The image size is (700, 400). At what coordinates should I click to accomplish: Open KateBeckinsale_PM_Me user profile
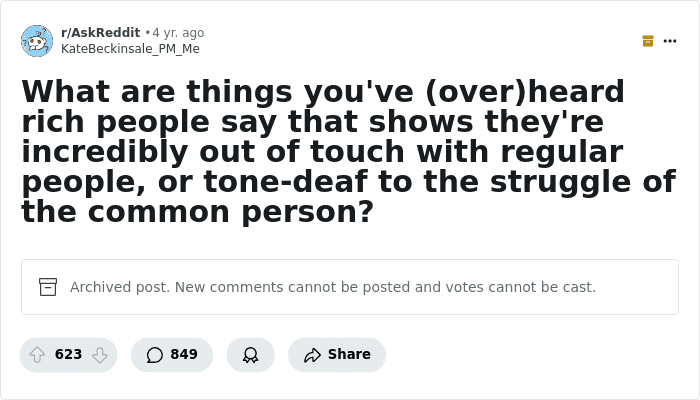point(130,49)
